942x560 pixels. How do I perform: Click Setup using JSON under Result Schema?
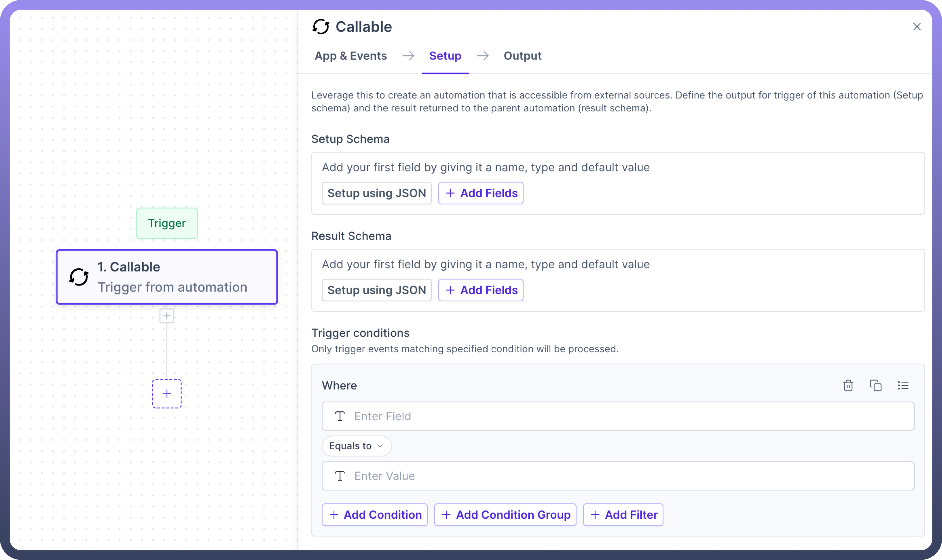coord(376,290)
